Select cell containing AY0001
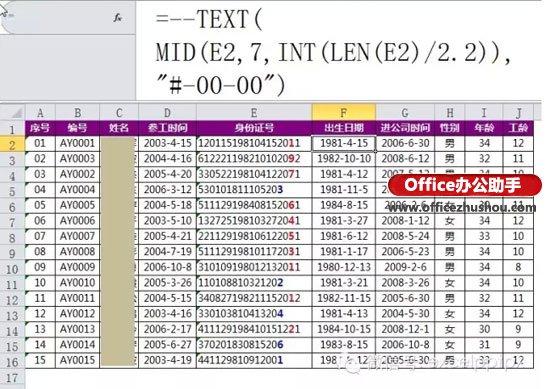The image size is (550, 389). pyautogui.click(x=78, y=143)
